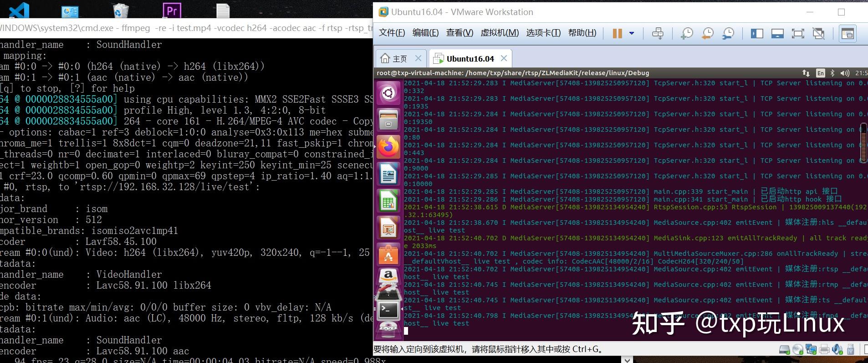Open the Control Panel desktop shortcut
The width and height of the screenshot is (868, 363).
point(70,11)
